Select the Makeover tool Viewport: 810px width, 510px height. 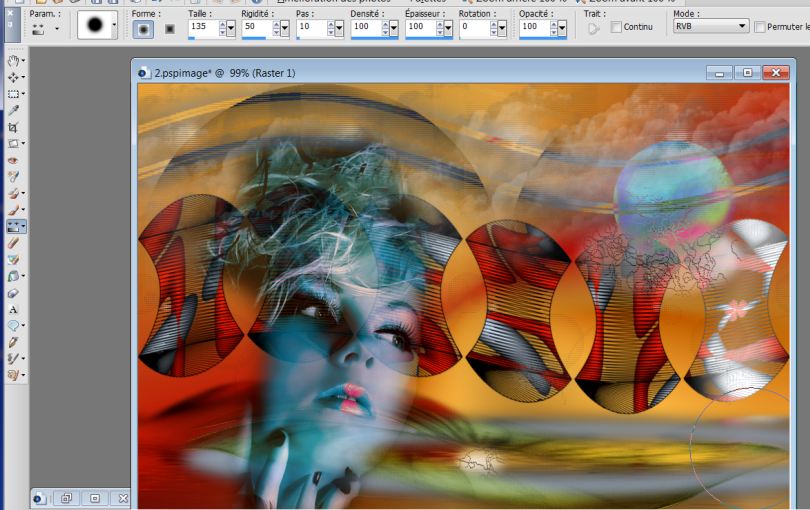point(13,177)
